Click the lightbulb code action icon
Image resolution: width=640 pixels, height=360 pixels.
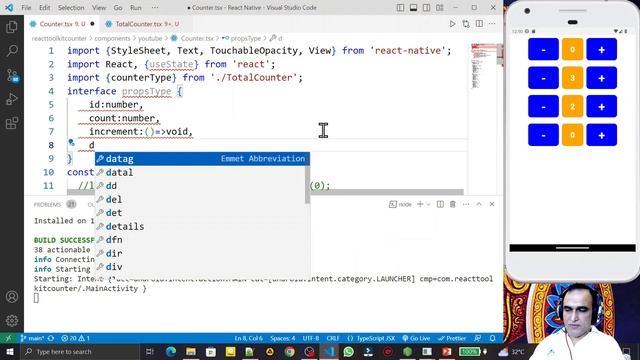point(71,142)
